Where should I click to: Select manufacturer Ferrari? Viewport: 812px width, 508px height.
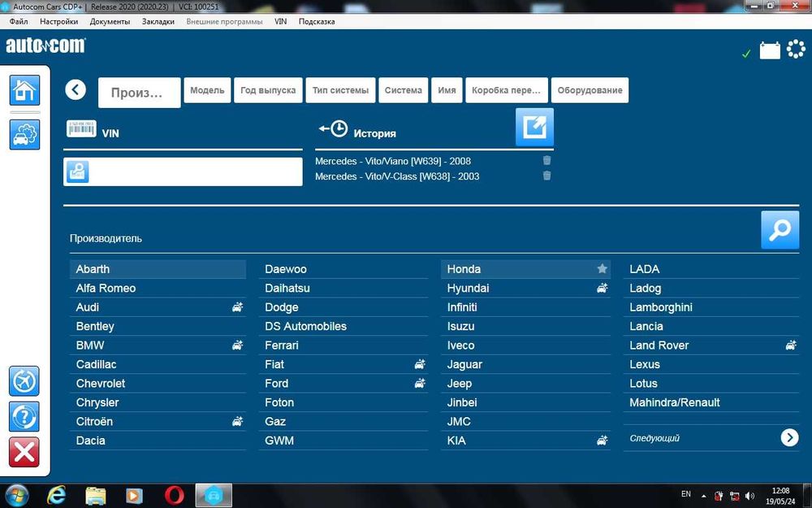(343, 345)
